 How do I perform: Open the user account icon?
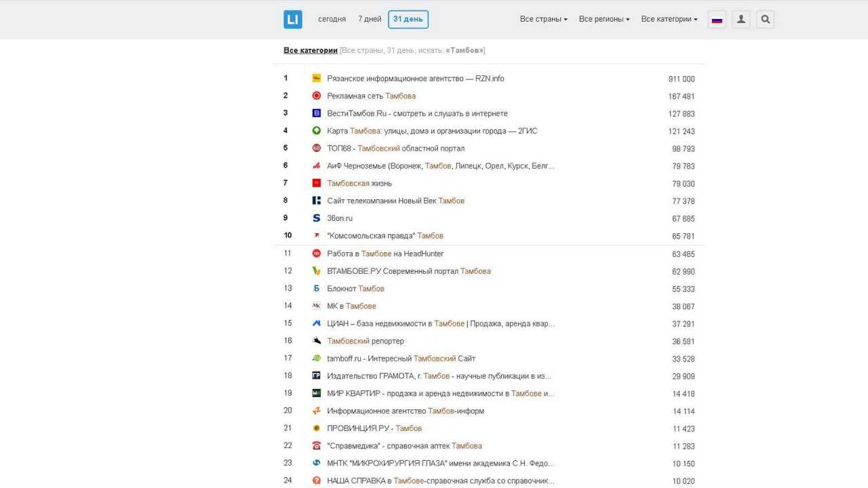coord(741,20)
